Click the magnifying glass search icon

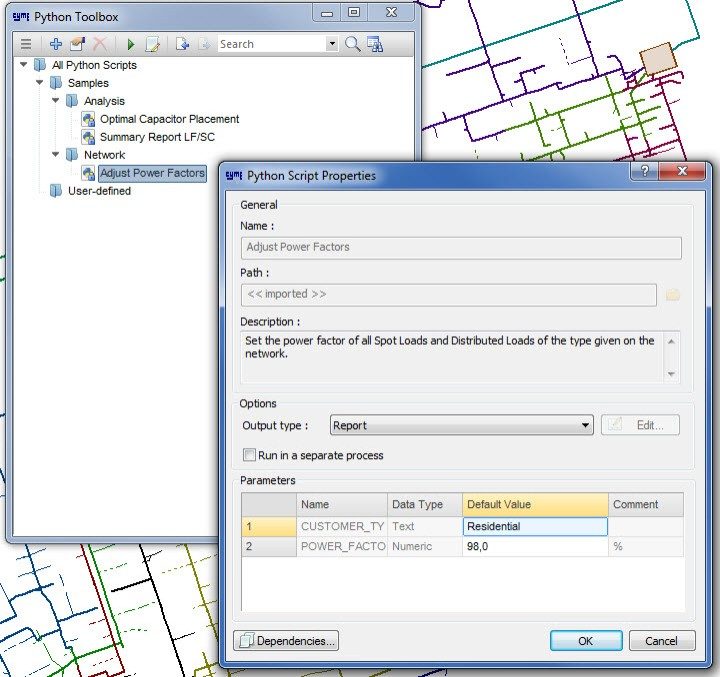click(x=352, y=44)
